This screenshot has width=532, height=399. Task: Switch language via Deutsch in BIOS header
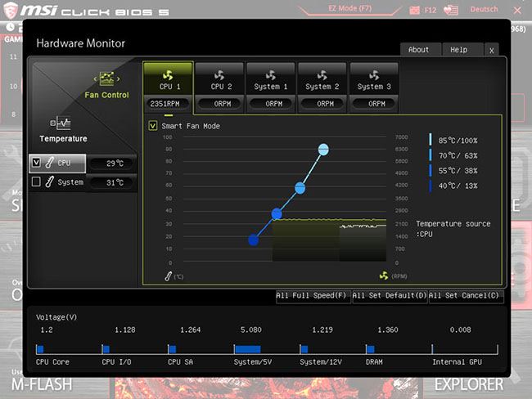(x=484, y=10)
